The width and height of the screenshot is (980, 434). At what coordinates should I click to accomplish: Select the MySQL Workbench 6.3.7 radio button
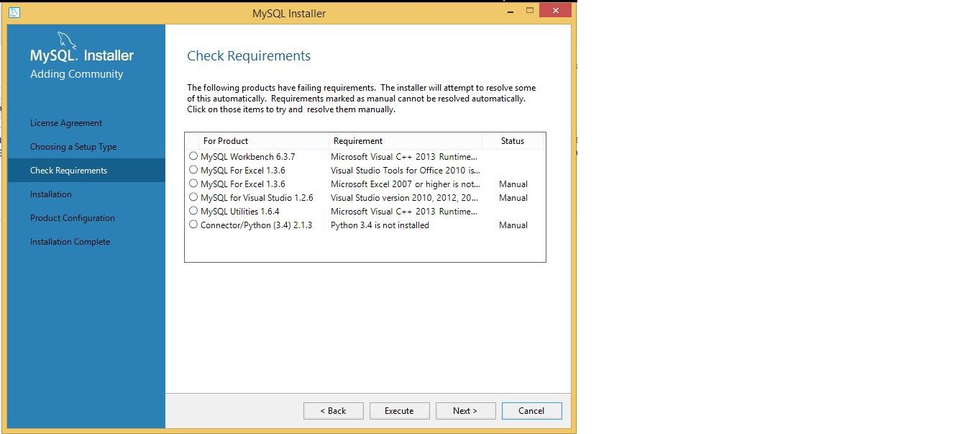coord(193,156)
